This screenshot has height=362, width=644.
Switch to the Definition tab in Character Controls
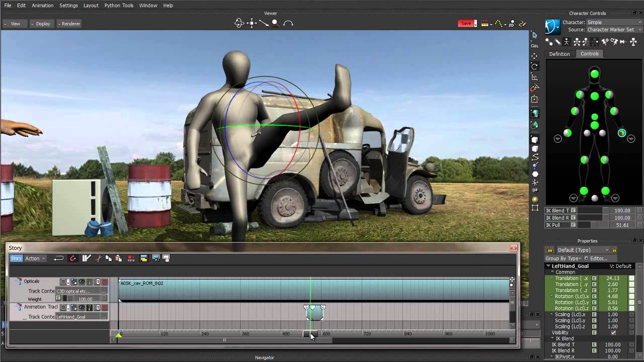(x=560, y=54)
